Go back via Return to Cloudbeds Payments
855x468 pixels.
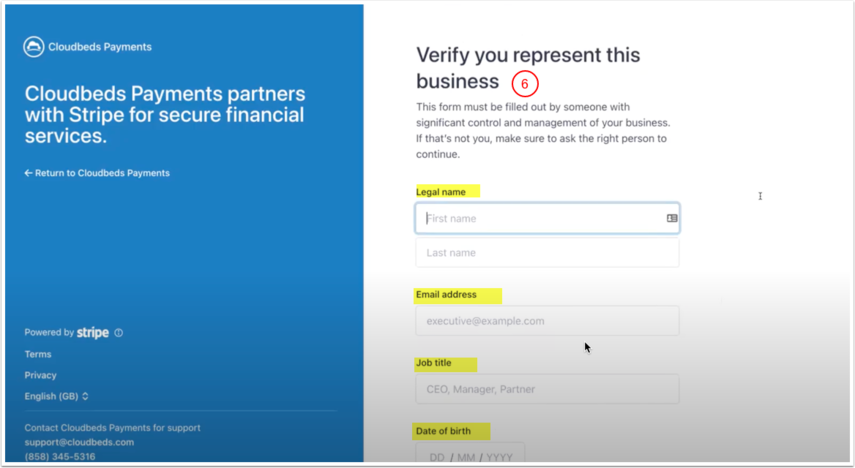pos(97,173)
